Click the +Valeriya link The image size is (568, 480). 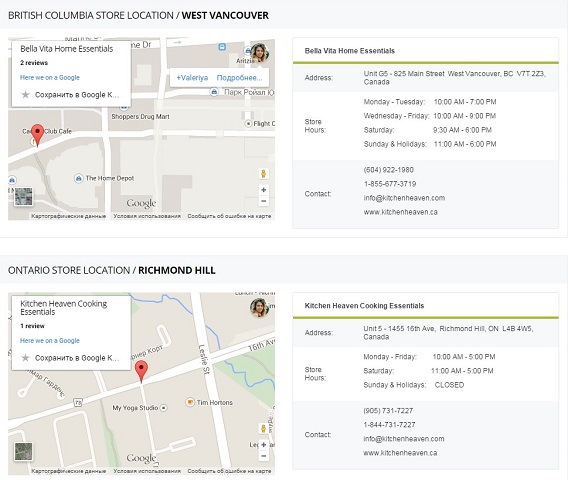tap(192, 78)
